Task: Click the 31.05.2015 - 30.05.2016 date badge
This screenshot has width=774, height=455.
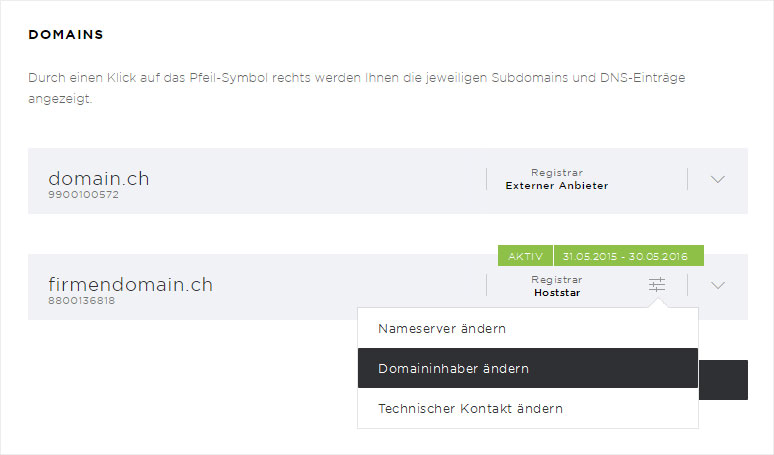Action: coord(629,256)
